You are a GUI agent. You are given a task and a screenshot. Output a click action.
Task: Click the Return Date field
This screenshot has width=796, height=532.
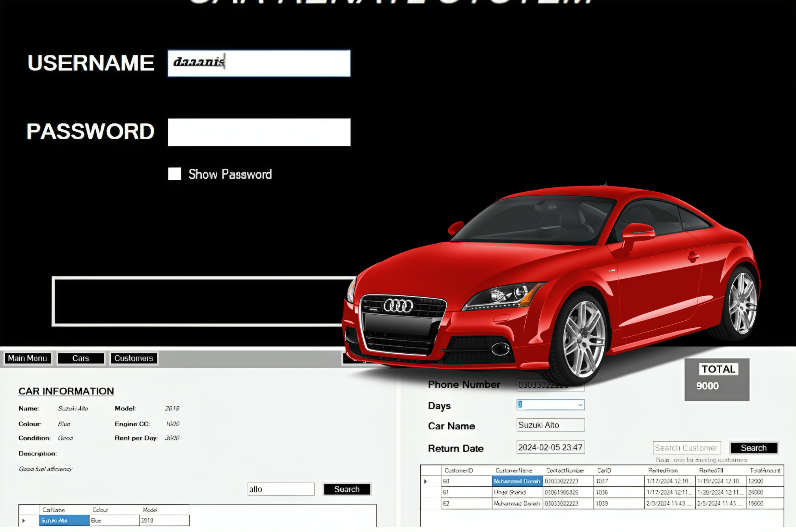coord(550,447)
